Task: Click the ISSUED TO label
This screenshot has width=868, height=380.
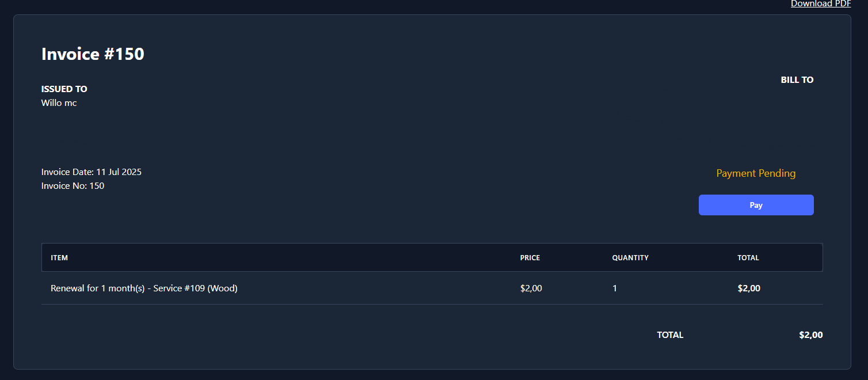Action: tap(64, 89)
